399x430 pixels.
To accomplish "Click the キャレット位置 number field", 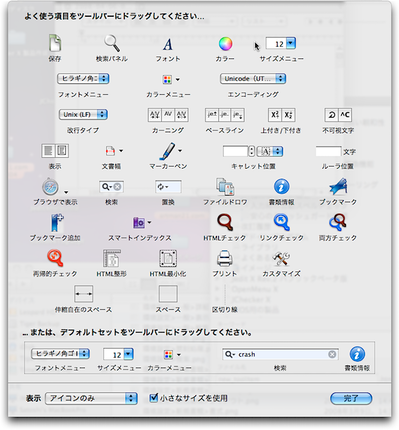I will coord(235,151).
